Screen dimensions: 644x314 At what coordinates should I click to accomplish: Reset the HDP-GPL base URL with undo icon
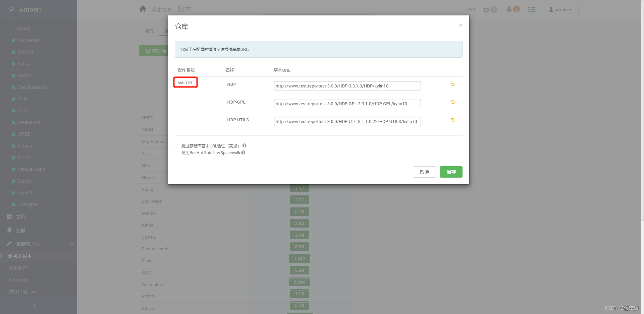pos(453,102)
